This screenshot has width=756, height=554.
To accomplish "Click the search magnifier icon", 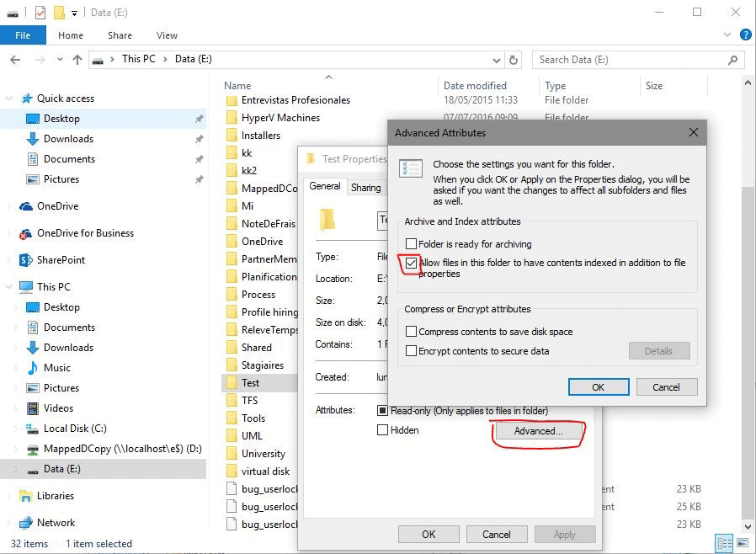I will pyautogui.click(x=733, y=60).
